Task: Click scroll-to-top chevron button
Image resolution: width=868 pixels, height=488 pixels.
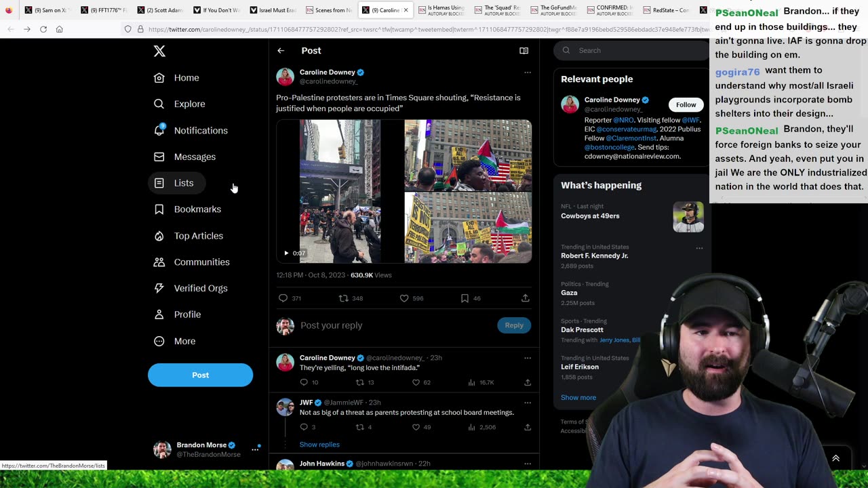Action: [835, 459]
